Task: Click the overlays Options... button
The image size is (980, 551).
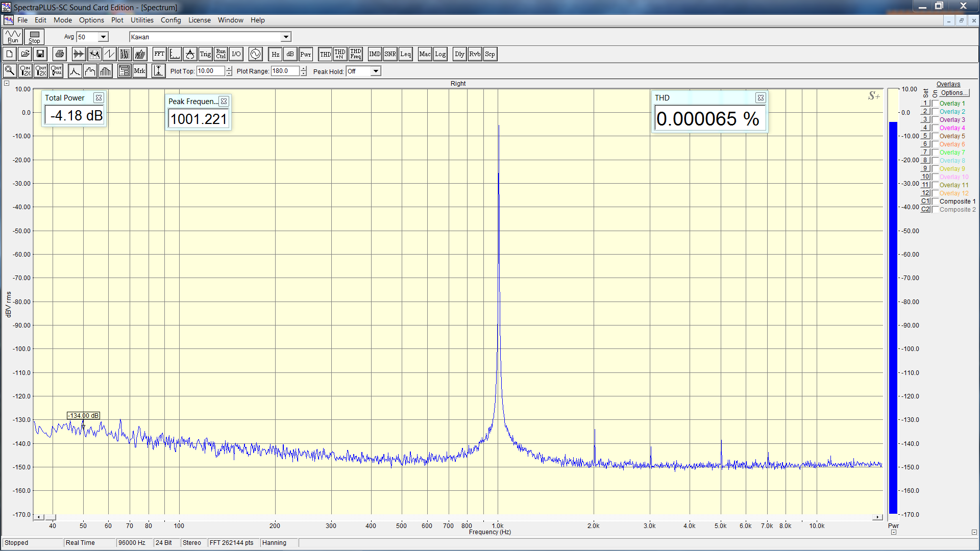Action: click(x=954, y=93)
